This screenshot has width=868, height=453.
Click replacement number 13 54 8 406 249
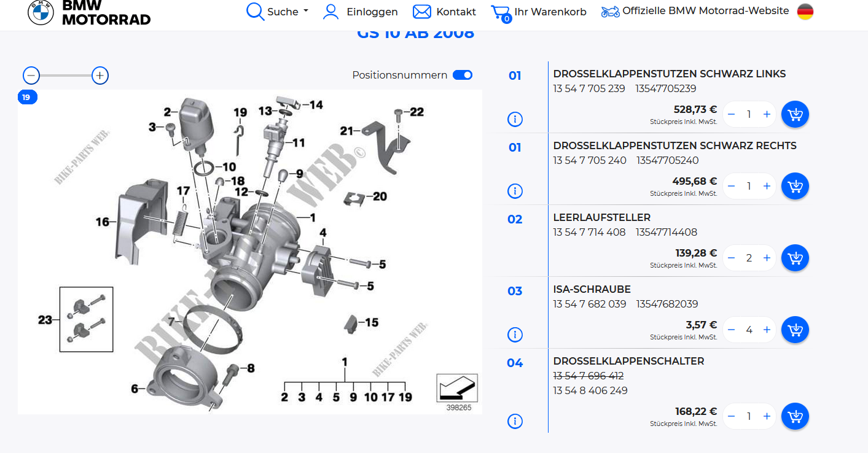point(590,390)
